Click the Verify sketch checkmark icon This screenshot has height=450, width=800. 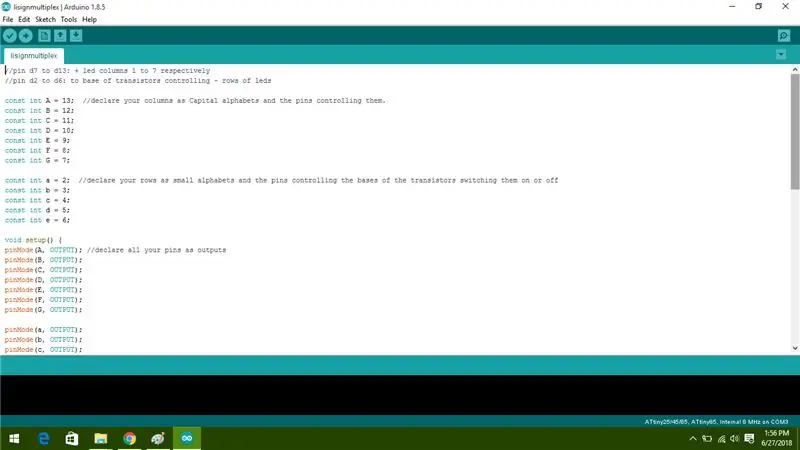10,36
